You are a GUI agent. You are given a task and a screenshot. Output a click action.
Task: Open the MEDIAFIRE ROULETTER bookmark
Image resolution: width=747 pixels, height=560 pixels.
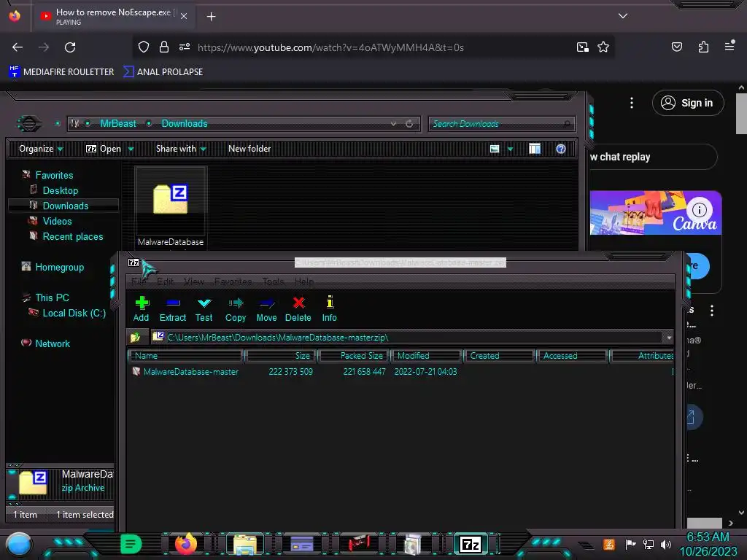[x=61, y=72]
